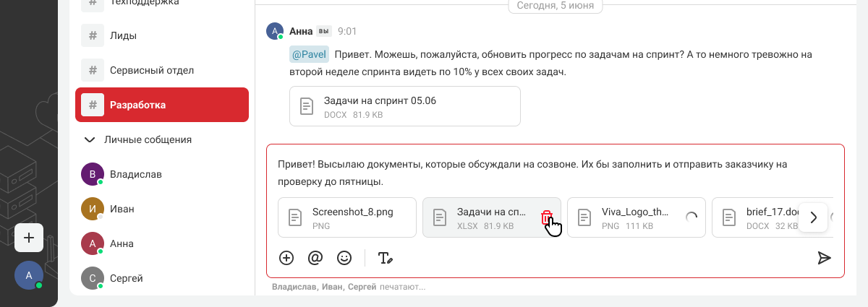Switch to the Лиды channel
Viewport: 868px width, 307px height.
(x=162, y=35)
